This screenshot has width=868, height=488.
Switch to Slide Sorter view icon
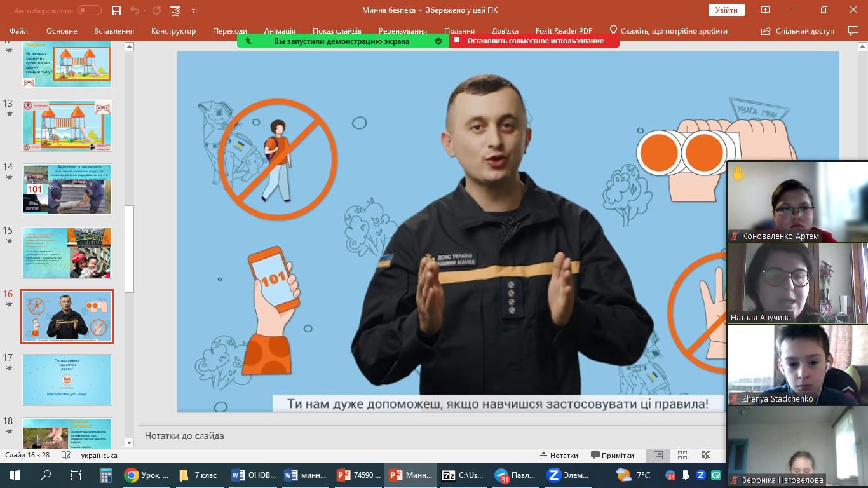(682, 456)
